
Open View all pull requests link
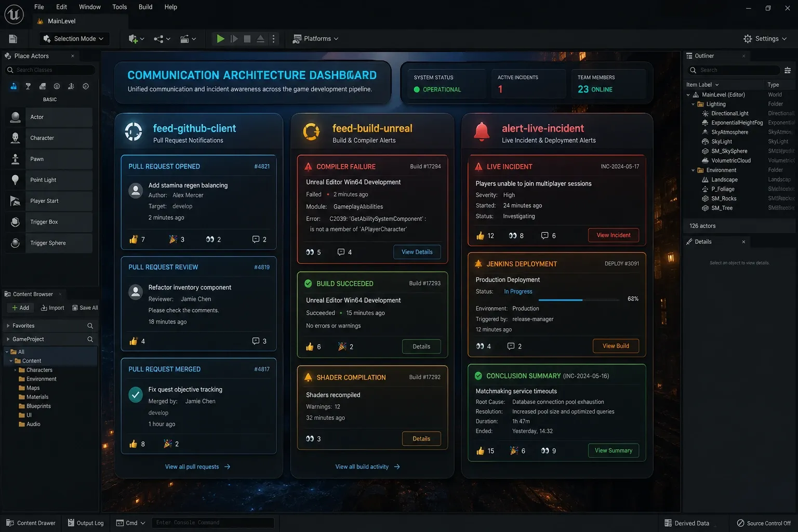point(197,467)
